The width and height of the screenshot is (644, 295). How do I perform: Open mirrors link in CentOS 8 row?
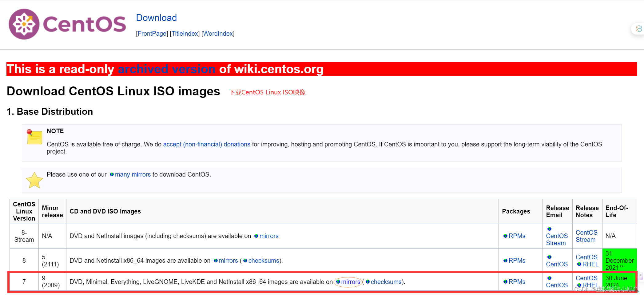228,261
